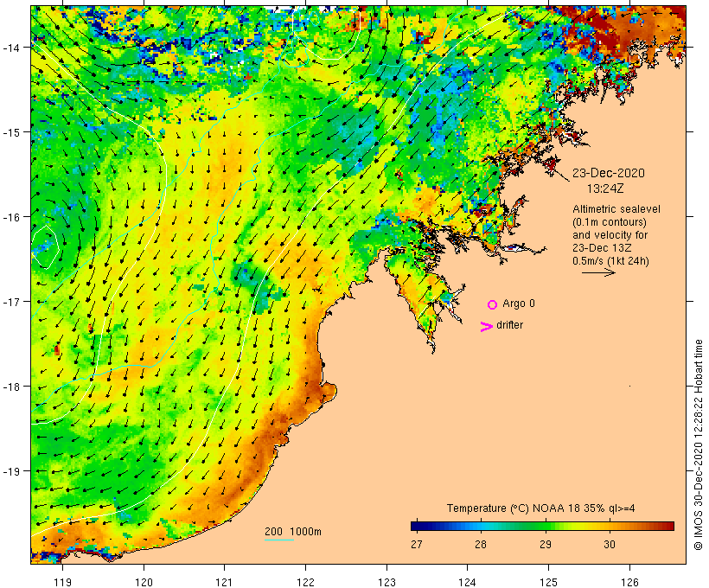Screen dimensions: 709x588
Task: Click the '200 1000m' isobath legend text
Action: coord(293,532)
